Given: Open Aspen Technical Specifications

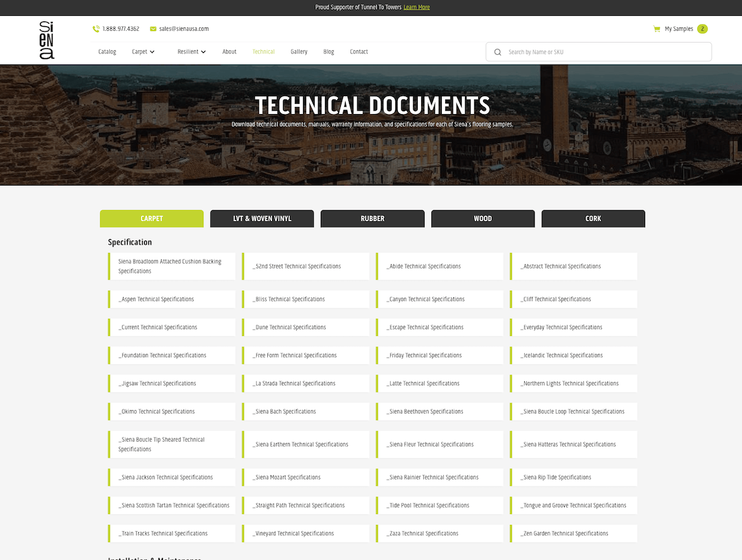Looking at the screenshot, I should tap(172, 299).
